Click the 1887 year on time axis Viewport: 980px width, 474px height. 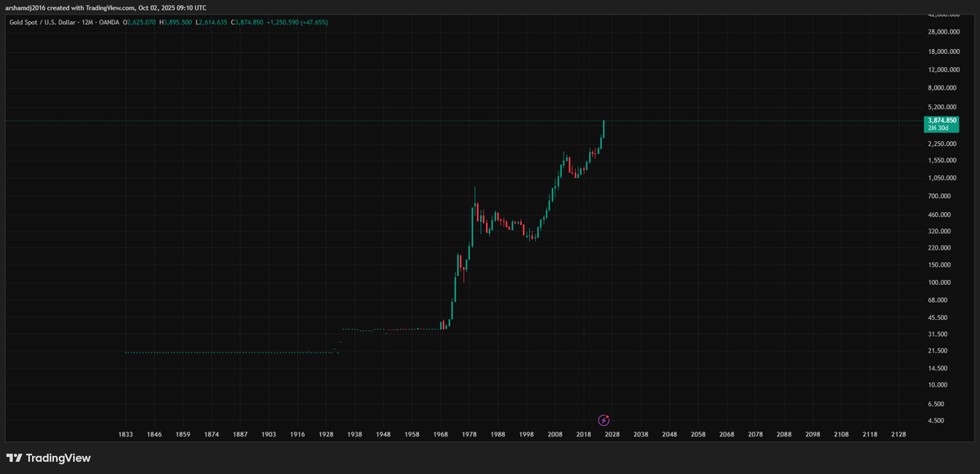(238, 436)
